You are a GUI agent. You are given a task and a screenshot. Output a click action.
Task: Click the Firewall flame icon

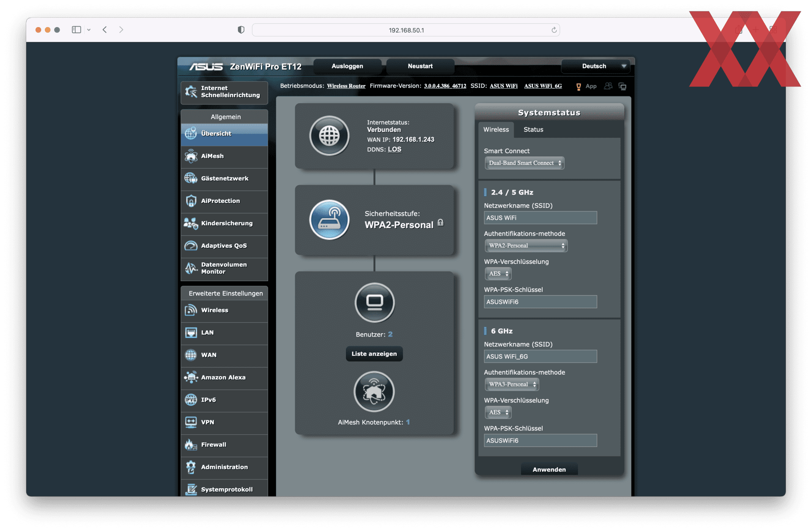(x=191, y=445)
